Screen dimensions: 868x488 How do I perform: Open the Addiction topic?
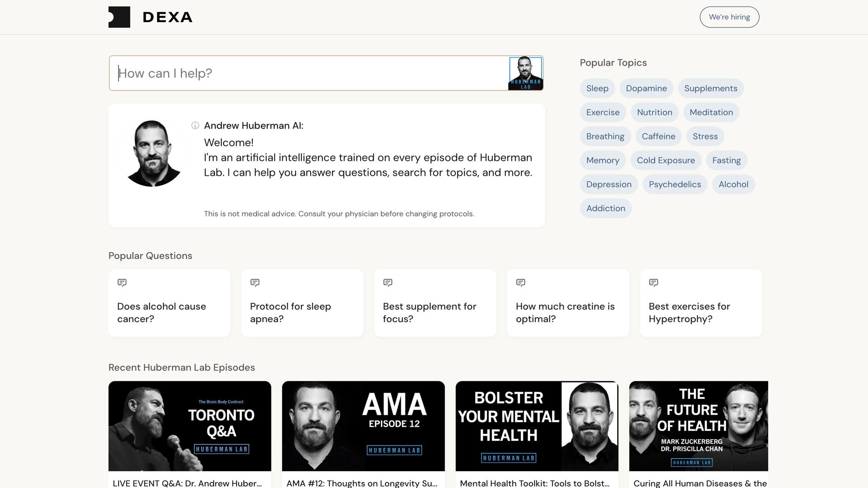[605, 208]
